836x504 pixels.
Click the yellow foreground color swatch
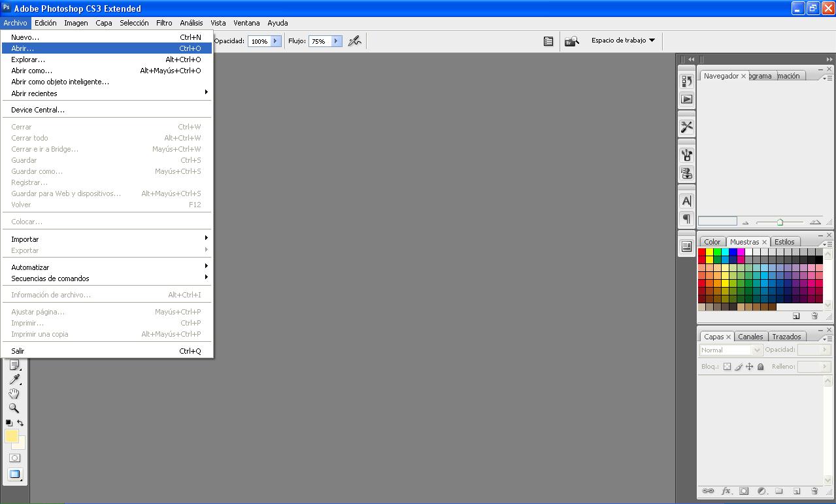(x=11, y=436)
